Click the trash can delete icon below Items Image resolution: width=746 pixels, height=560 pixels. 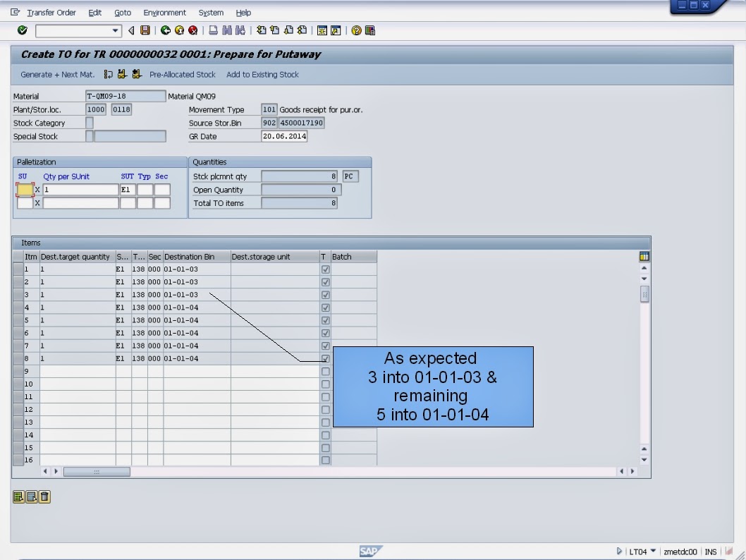tap(44, 497)
